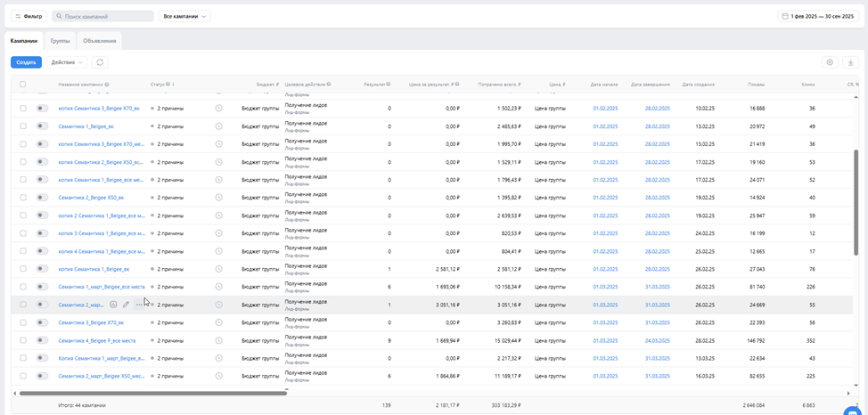Toggle switch for Семантика 3_Beigee X70_вк campaign
Viewport: 868px width, 415px height.
[x=42, y=322]
